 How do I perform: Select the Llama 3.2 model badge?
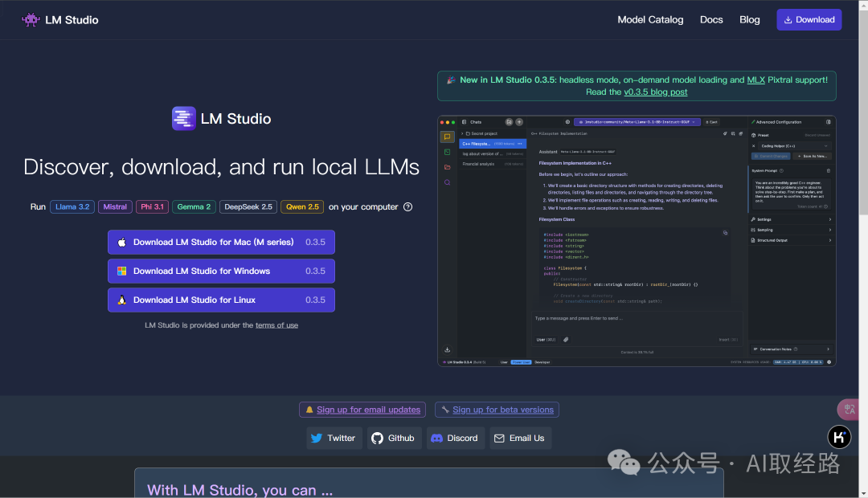[72, 207]
